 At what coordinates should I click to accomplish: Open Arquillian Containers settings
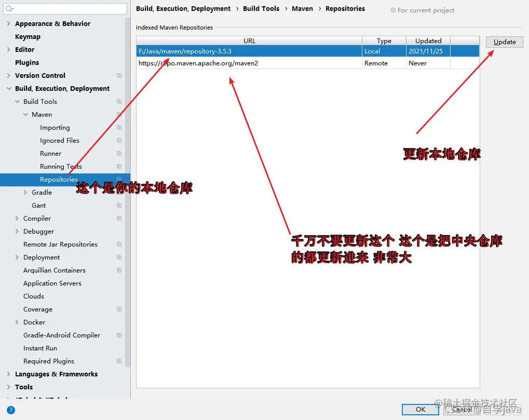tap(55, 270)
